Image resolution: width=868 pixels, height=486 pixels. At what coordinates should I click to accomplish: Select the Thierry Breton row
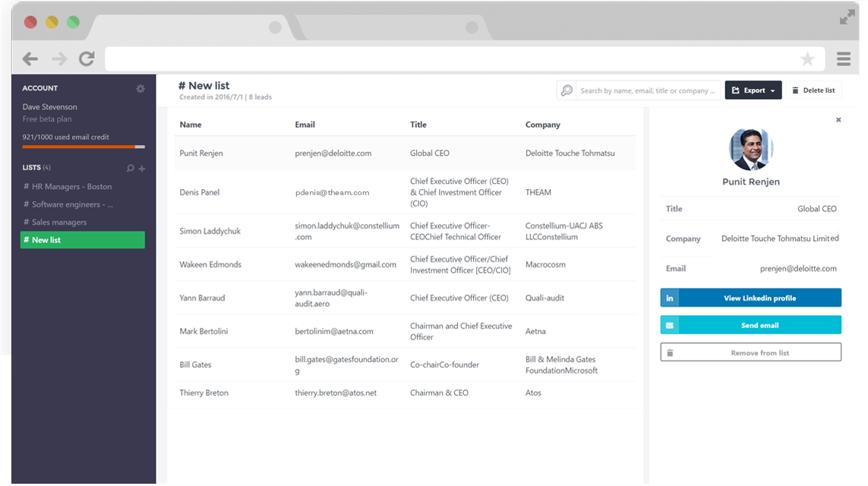click(x=406, y=393)
